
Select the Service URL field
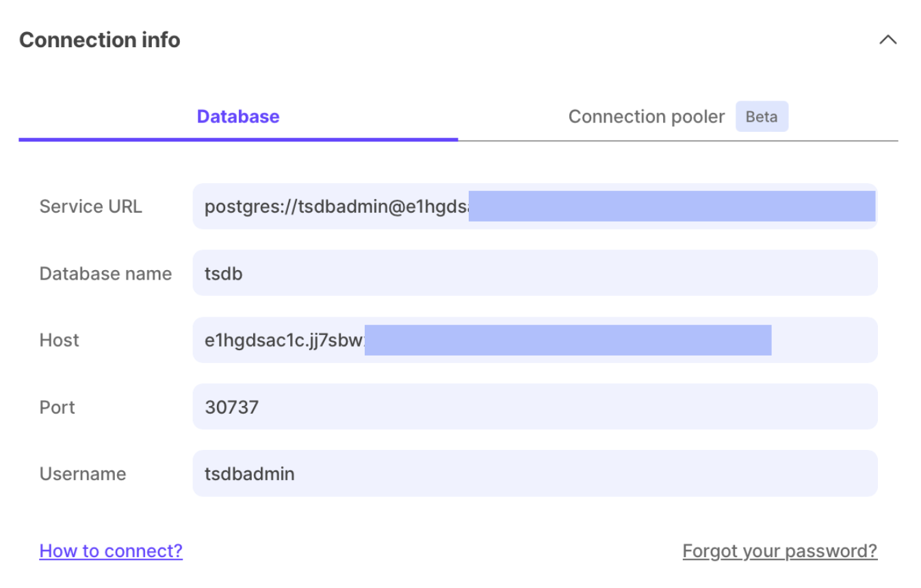[534, 206]
